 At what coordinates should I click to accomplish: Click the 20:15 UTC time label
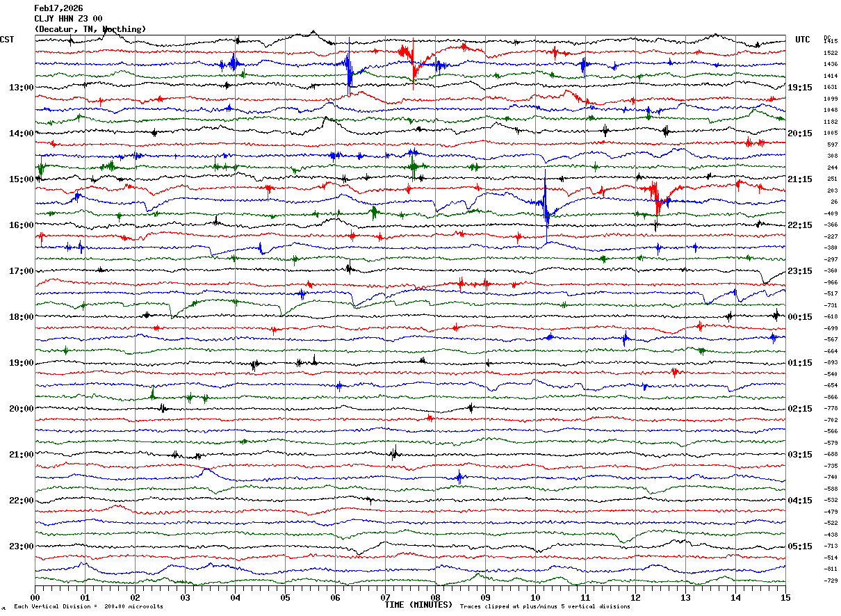click(x=800, y=133)
